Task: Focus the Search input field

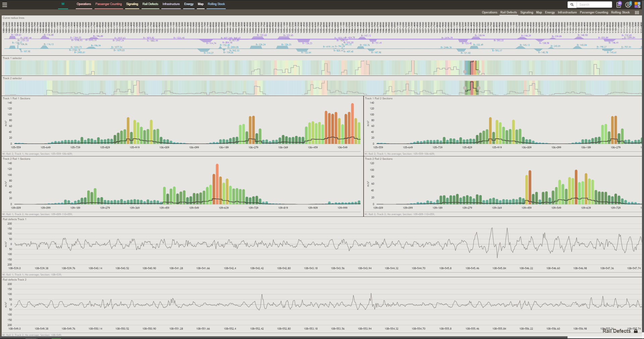Action: pyautogui.click(x=594, y=4)
